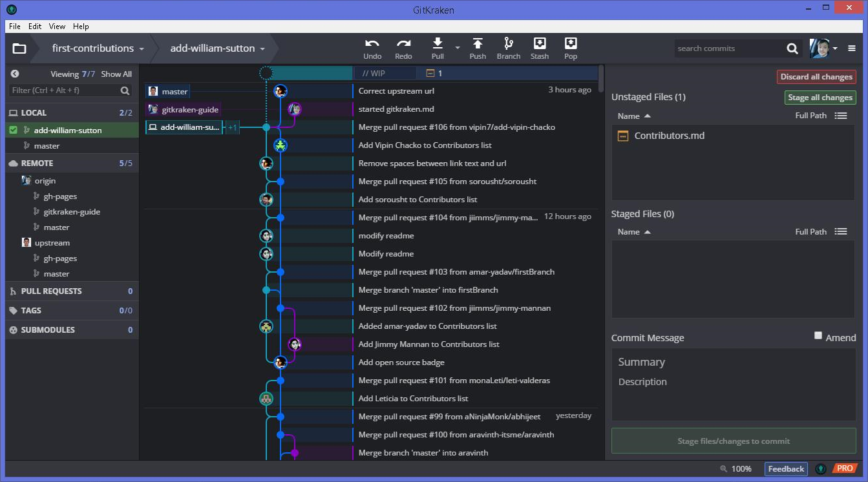Toggle Staged Files view list icon
868x482 pixels.
tap(840, 231)
